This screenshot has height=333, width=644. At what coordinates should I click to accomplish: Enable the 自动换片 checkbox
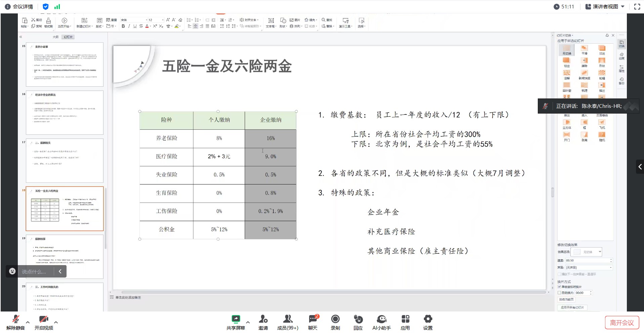pos(559,293)
